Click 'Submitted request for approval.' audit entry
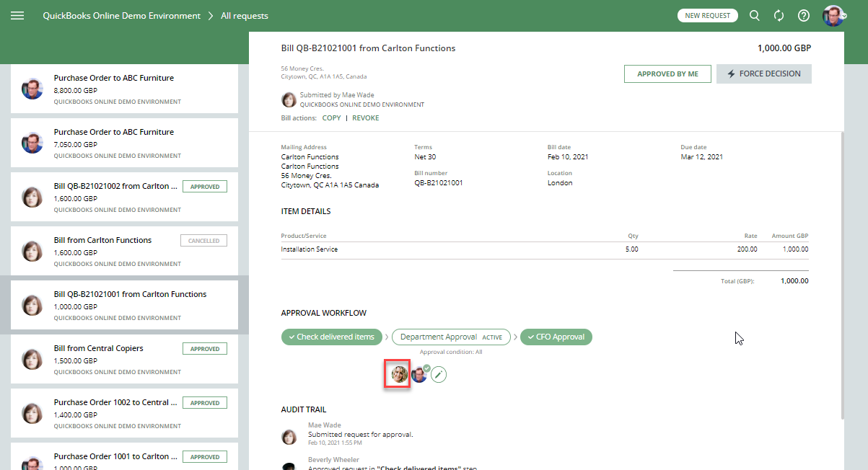Image resolution: width=868 pixels, height=470 pixels. 361,435
